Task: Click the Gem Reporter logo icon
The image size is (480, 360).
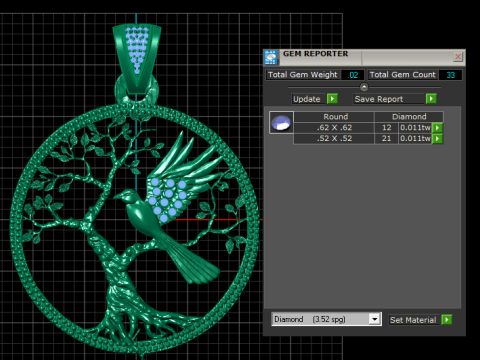Action: (271, 57)
